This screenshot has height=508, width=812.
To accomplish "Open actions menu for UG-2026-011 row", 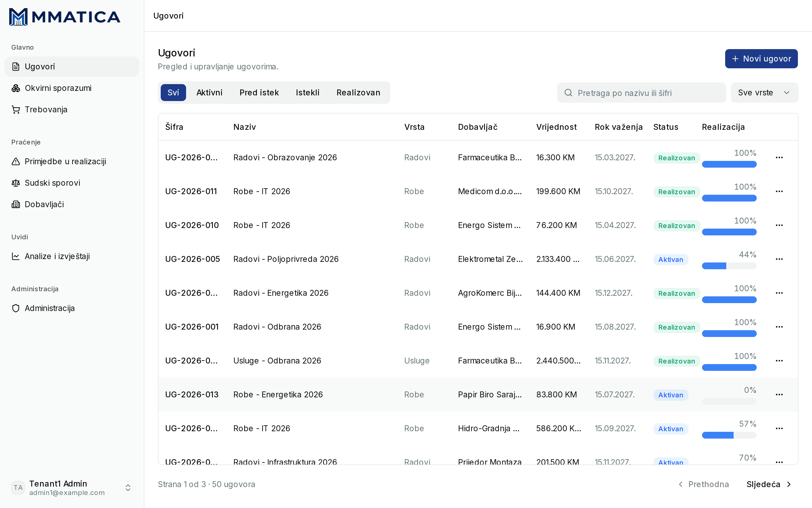I will [x=779, y=192].
